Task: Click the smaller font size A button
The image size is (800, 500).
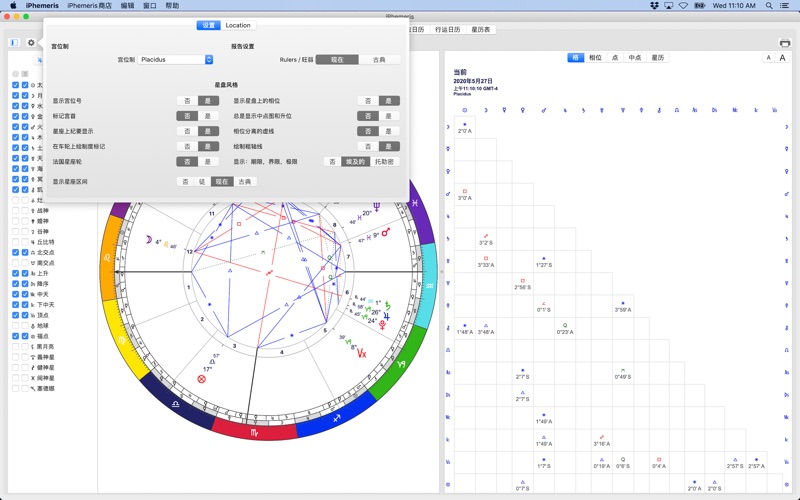Action: point(769,58)
